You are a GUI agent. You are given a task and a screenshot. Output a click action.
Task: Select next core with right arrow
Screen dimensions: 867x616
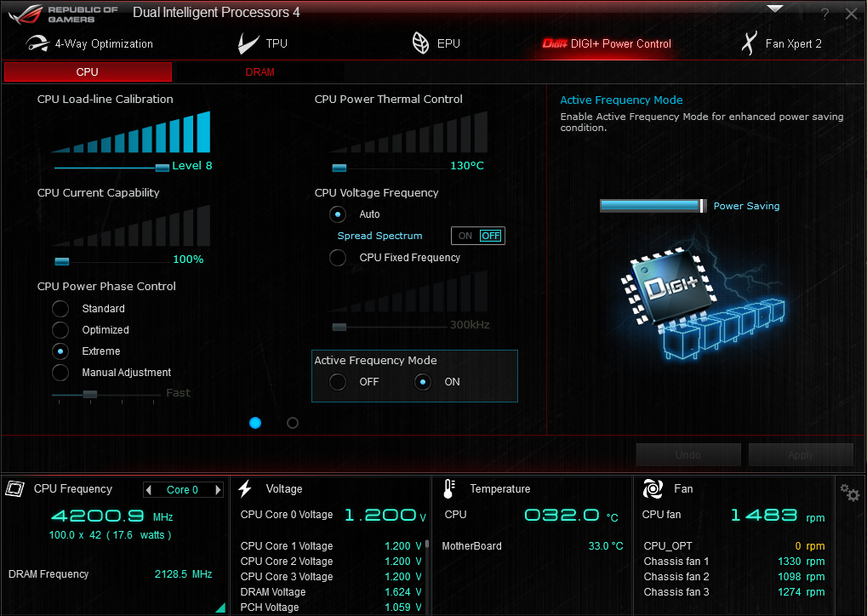coord(218,490)
